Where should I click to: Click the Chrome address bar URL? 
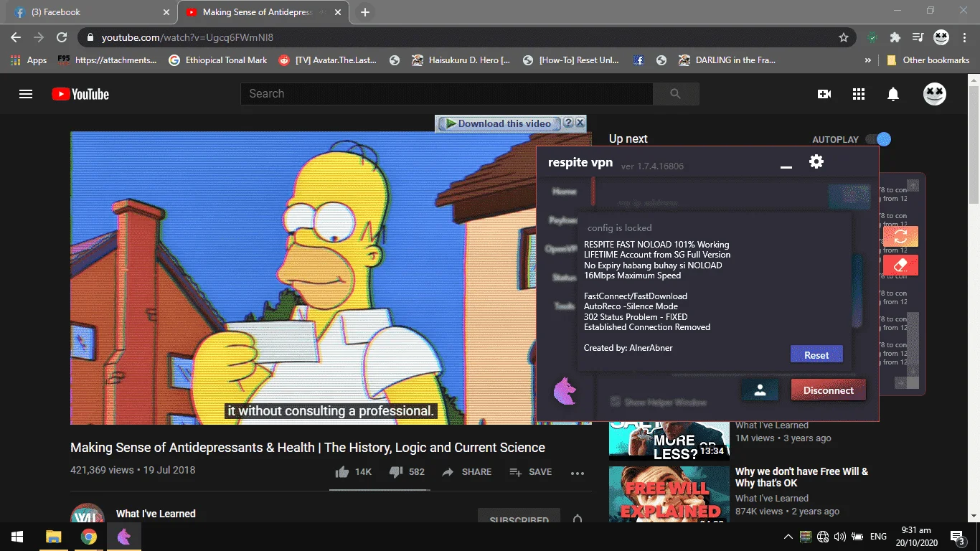coord(187,37)
